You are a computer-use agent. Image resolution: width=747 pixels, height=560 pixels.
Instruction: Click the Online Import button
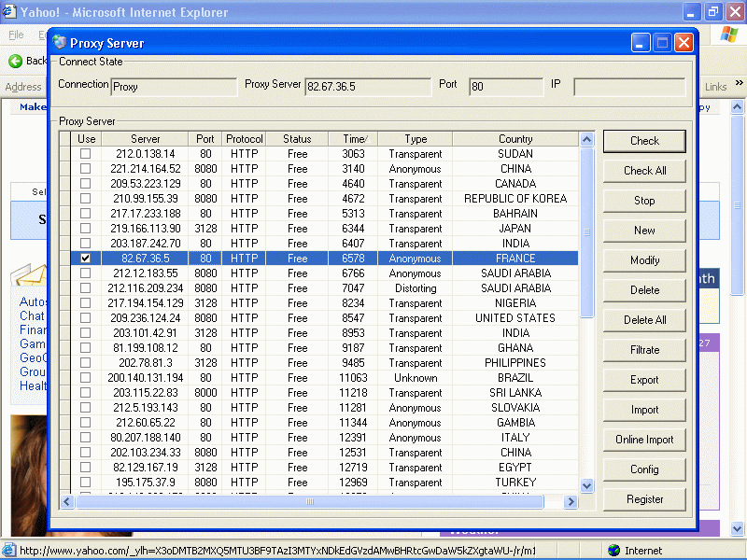click(644, 440)
